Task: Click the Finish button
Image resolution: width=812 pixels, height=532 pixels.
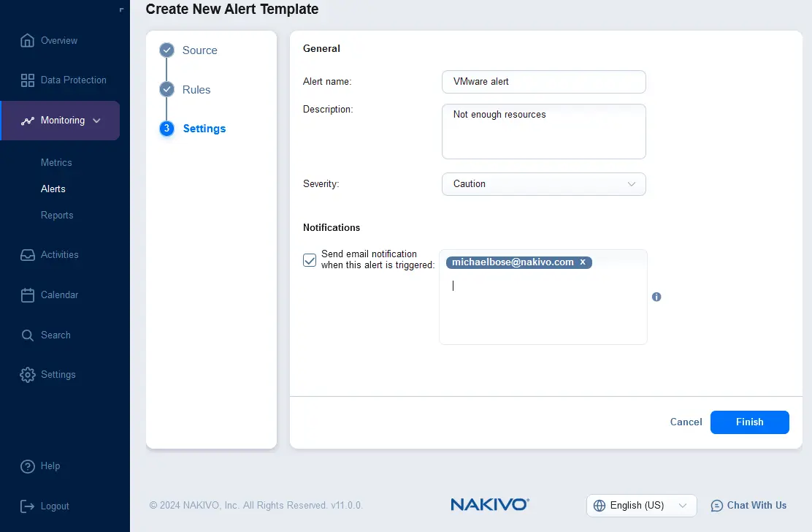Action: coord(749,422)
